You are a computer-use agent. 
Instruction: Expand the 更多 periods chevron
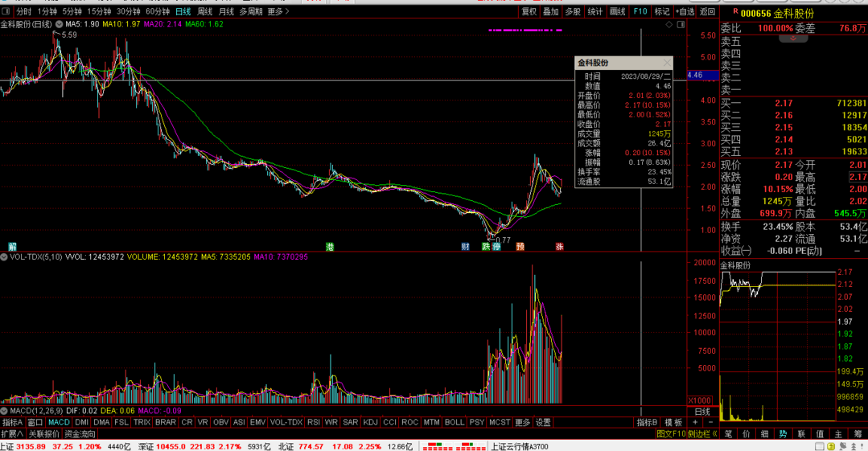point(286,11)
